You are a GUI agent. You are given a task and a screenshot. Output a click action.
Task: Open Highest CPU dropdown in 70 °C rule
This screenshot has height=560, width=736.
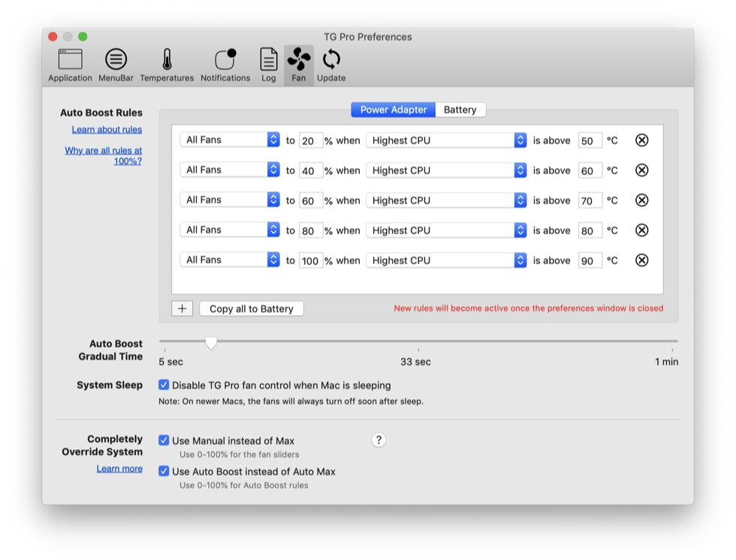446,200
